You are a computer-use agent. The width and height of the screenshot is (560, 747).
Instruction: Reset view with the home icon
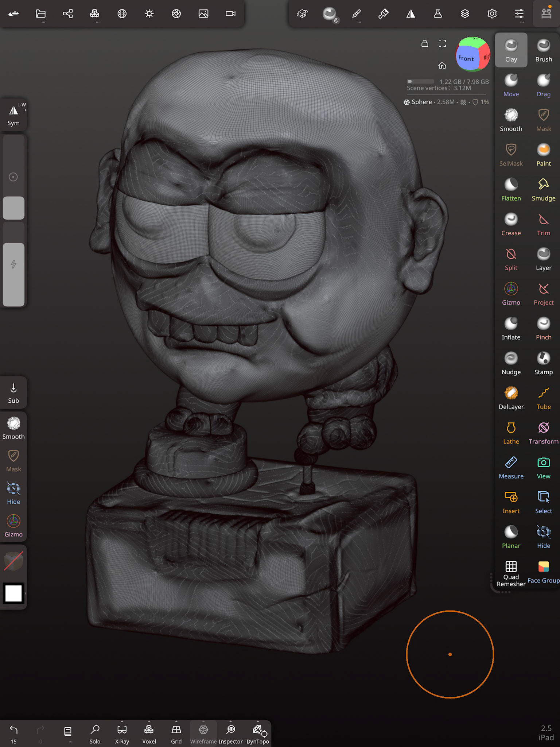tap(442, 65)
